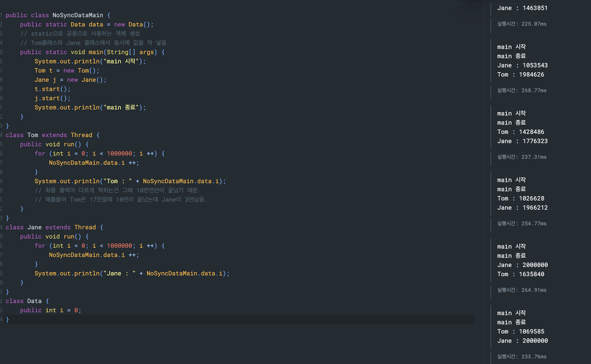The height and width of the screenshot is (364, 591).
Task: Click the println("main 종료") code line
Action: [x=90, y=108]
